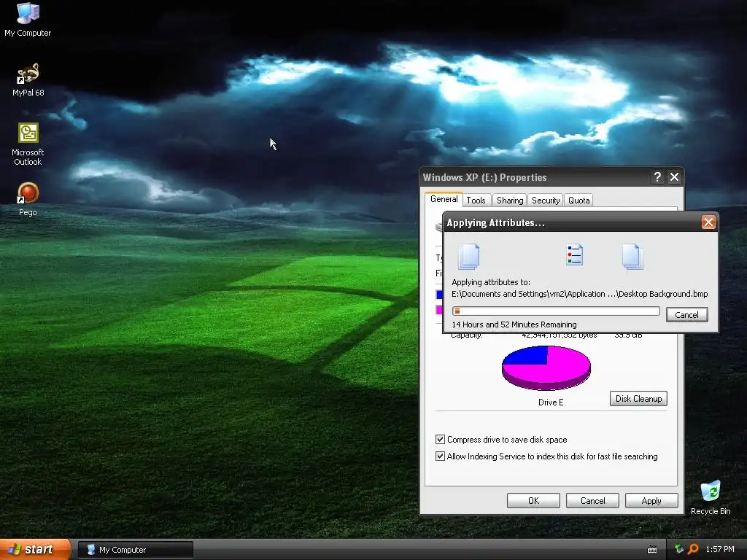This screenshot has width=747, height=560.
Task: Click the Safely Remove Hardware tray icon
Action: coord(679,549)
